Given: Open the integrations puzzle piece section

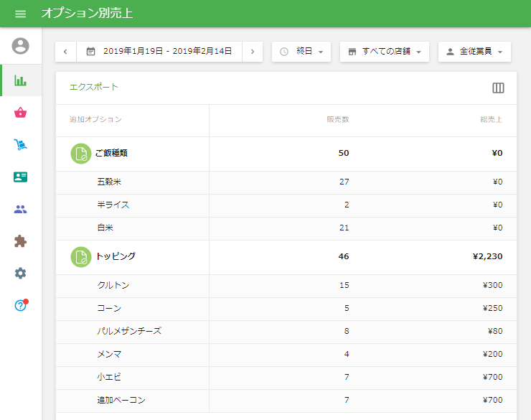Looking at the screenshot, I should point(21,241).
